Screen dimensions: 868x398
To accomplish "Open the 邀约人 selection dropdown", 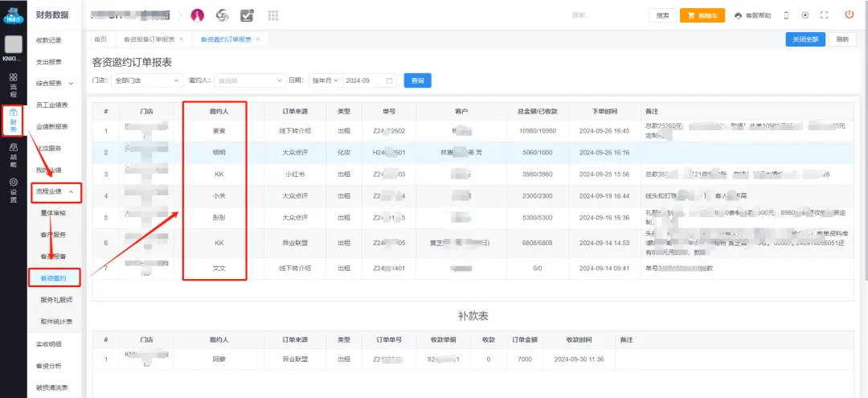I will [249, 80].
